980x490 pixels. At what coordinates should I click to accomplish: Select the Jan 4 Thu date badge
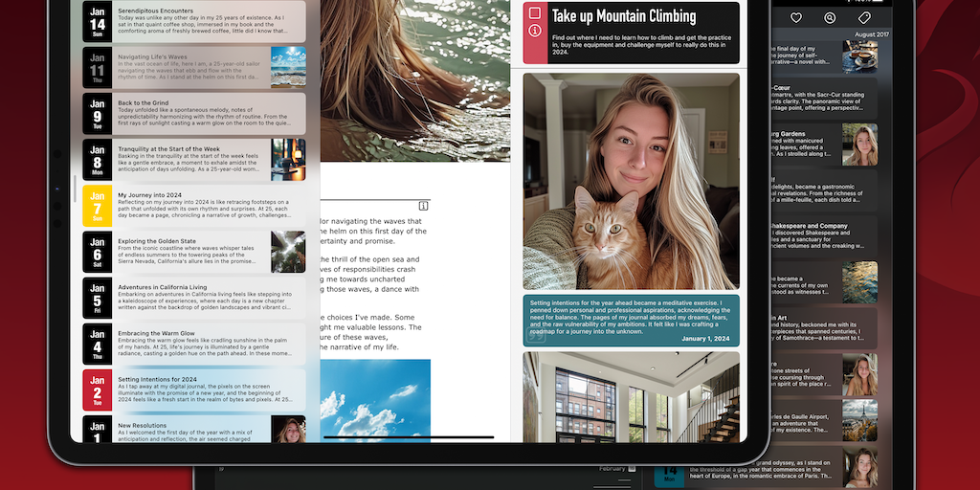97,345
